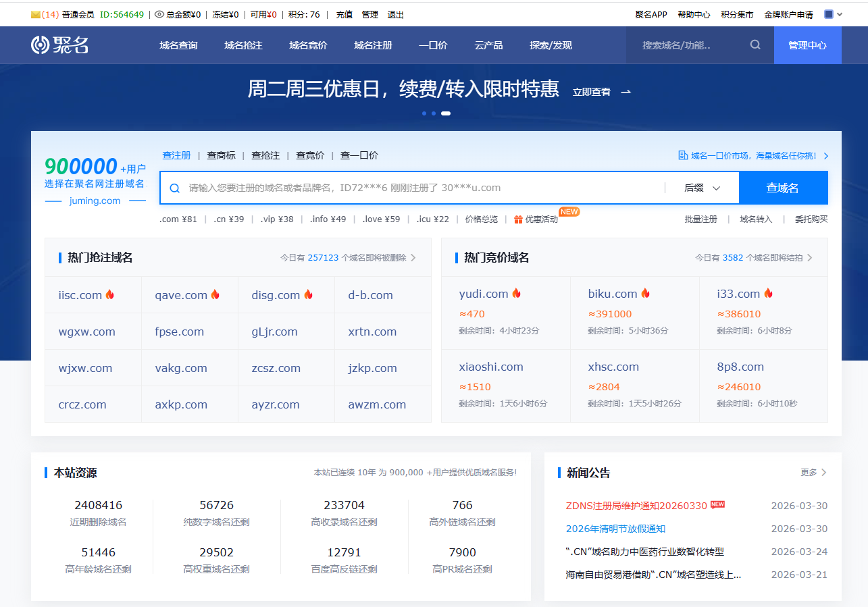Open 域名抢注 in the main navigation
Viewport: 868px width, 607px height.
pyautogui.click(x=243, y=45)
